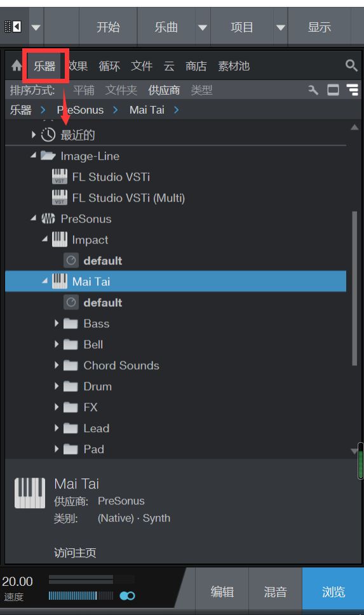Sort browser by 类型 type
Image resolution: width=364 pixels, height=615 pixels.
click(201, 90)
